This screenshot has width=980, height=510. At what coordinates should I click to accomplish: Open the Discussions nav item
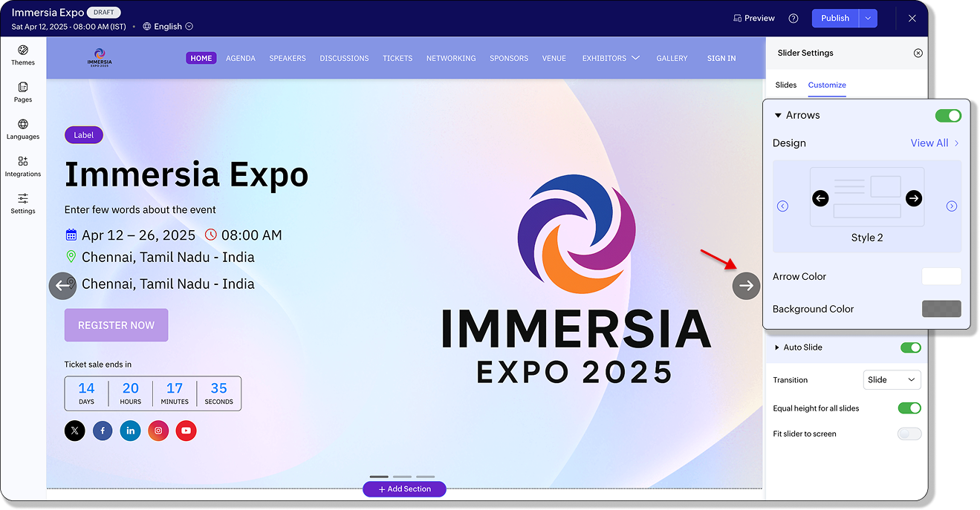[344, 58]
